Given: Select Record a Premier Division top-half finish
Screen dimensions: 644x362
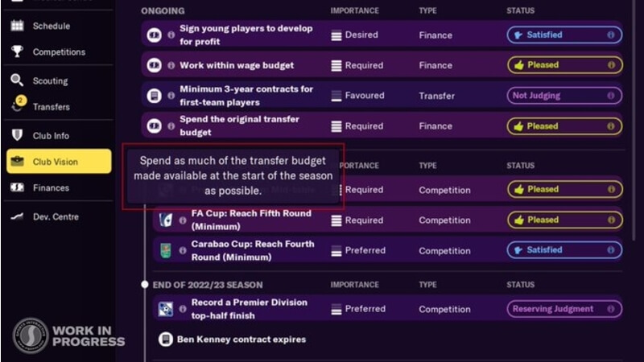Looking at the screenshot, I should [248, 309].
